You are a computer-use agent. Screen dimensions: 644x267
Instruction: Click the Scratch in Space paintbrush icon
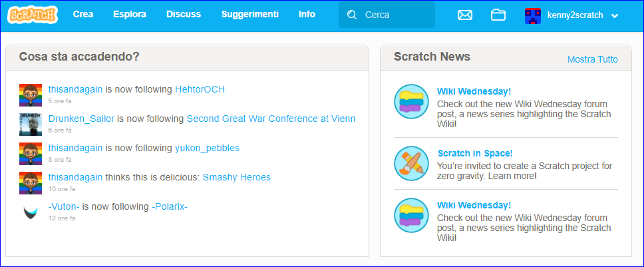click(x=411, y=164)
